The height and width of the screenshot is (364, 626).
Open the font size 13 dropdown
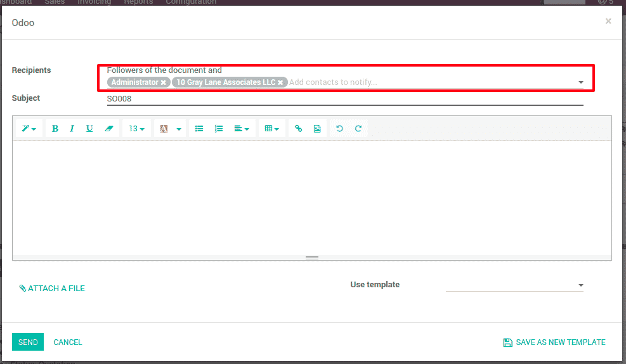point(136,129)
